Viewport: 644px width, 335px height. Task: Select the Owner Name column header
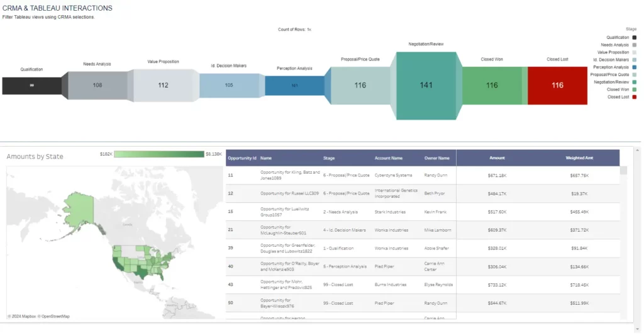tap(436, 158)
